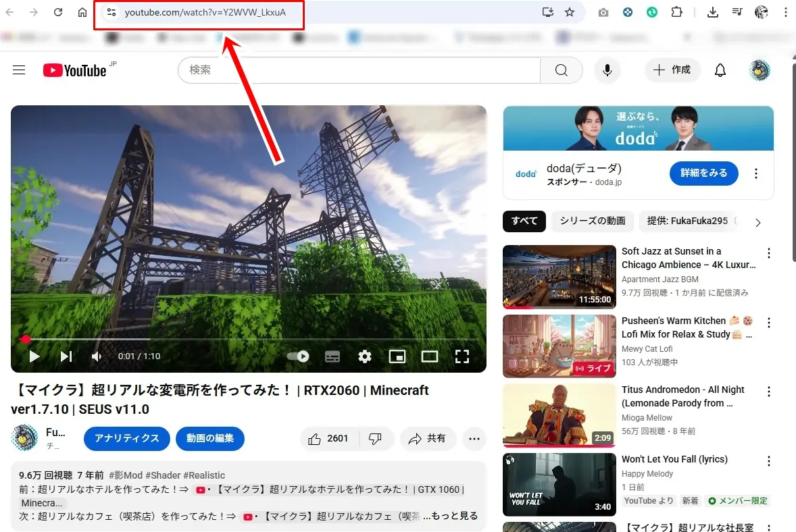Go to YouTube home via logo
Viewport: 796px width, 532px height.
click(x=75, y=70)
